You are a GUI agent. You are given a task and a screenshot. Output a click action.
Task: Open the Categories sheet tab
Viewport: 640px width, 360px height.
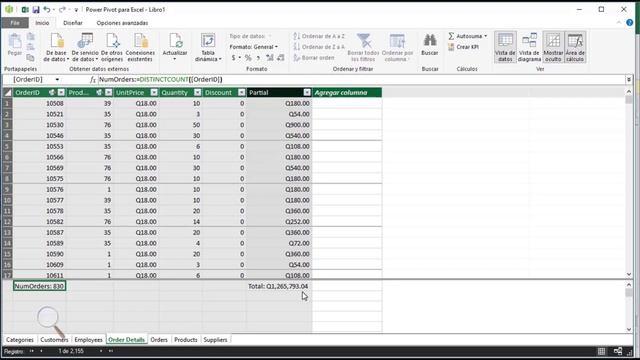(20, 340)
